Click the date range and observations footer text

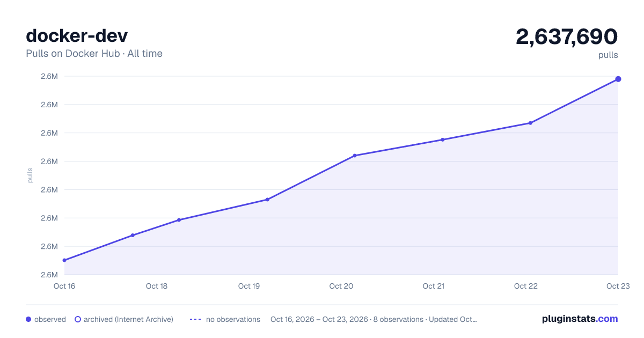coord(374,319)
